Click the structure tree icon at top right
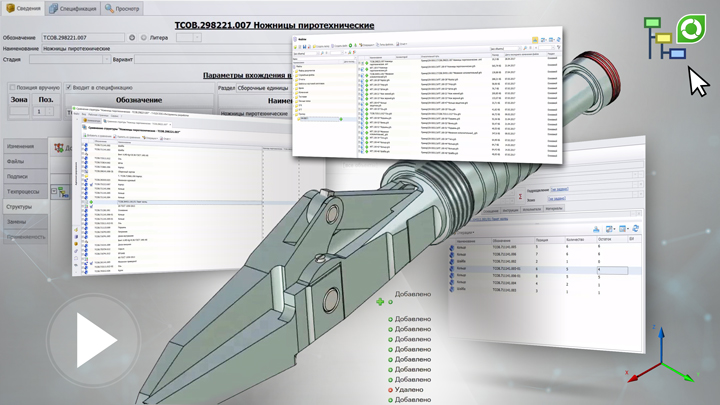Image resolution: width=720 pixels, height=405 pixels. (664, 39)
